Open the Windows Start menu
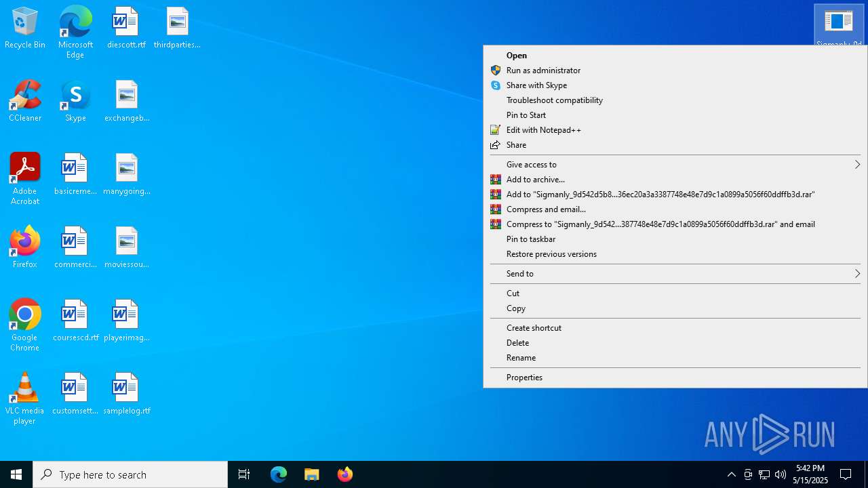 pyautogui.click(x=16, y=474)
